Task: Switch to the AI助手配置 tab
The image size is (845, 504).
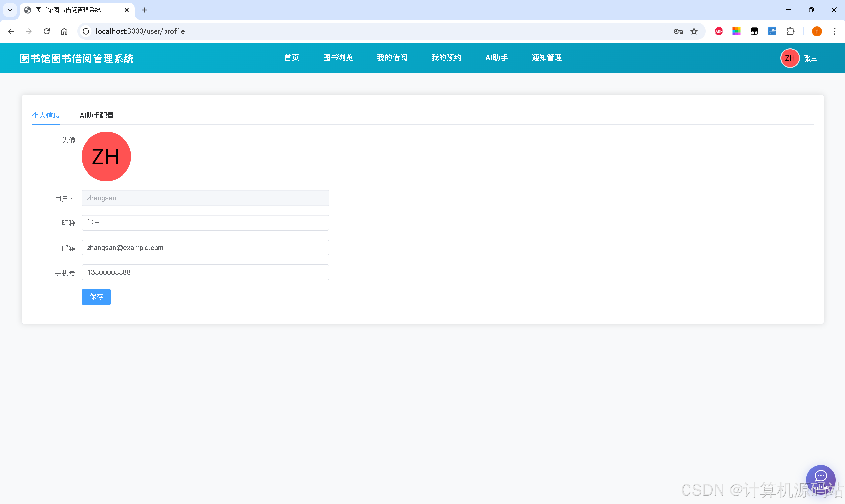Action: (x=96, y=116)
